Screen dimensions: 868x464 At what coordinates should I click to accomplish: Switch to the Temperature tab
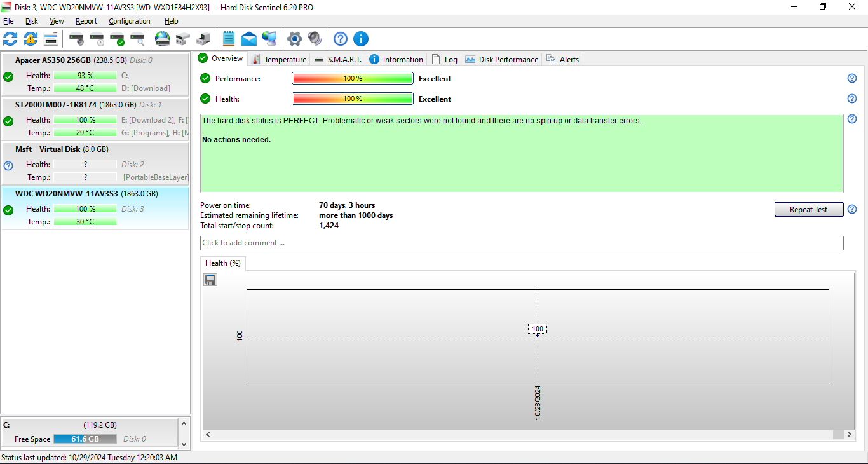click(279, 60)
